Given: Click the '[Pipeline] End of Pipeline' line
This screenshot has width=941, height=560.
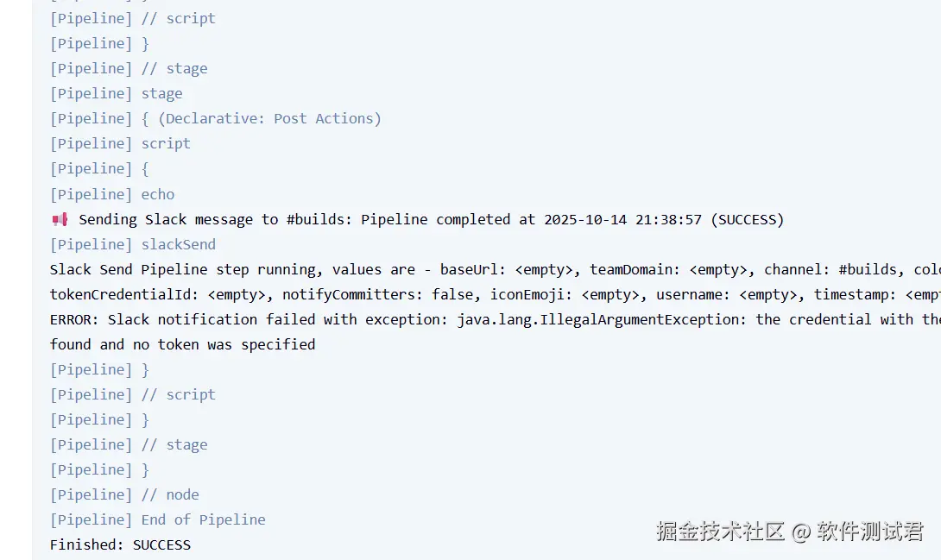Looking at the screenshot, I should click(158, 519).
